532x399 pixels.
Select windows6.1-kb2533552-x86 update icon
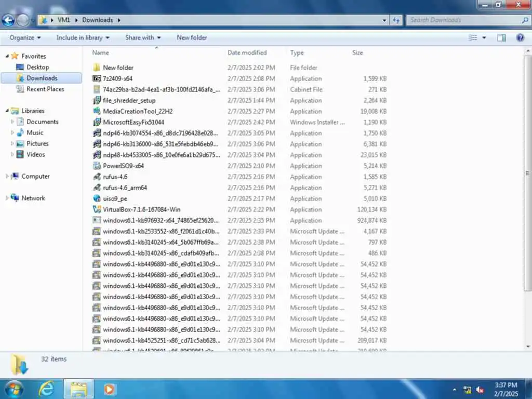[x=97, y=231]
